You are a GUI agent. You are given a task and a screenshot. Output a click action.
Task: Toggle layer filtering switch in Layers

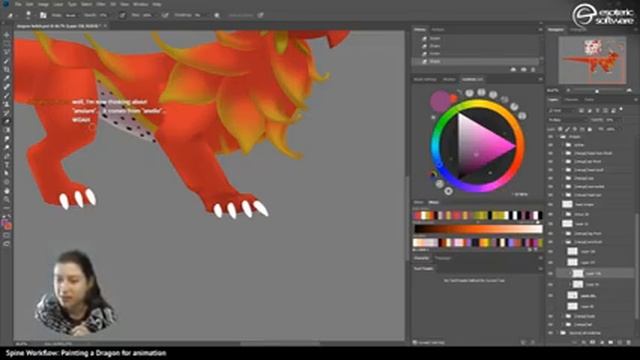coord(621,110)
